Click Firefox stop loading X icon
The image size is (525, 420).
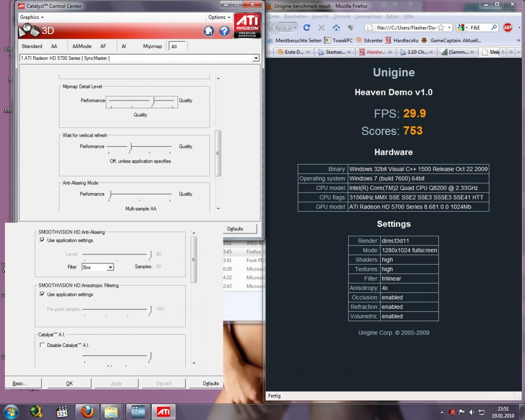coord(321,28)
